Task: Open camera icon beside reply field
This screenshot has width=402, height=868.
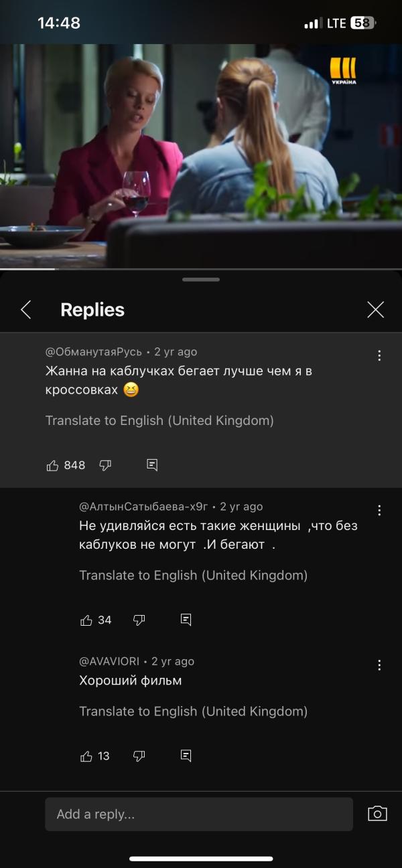Action: point(378,814)
